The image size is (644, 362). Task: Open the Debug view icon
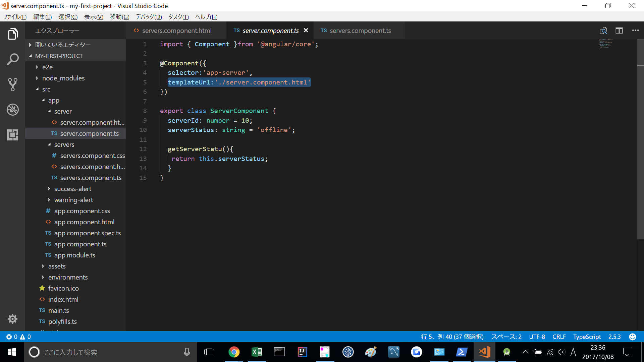click(x=13, y=110)
